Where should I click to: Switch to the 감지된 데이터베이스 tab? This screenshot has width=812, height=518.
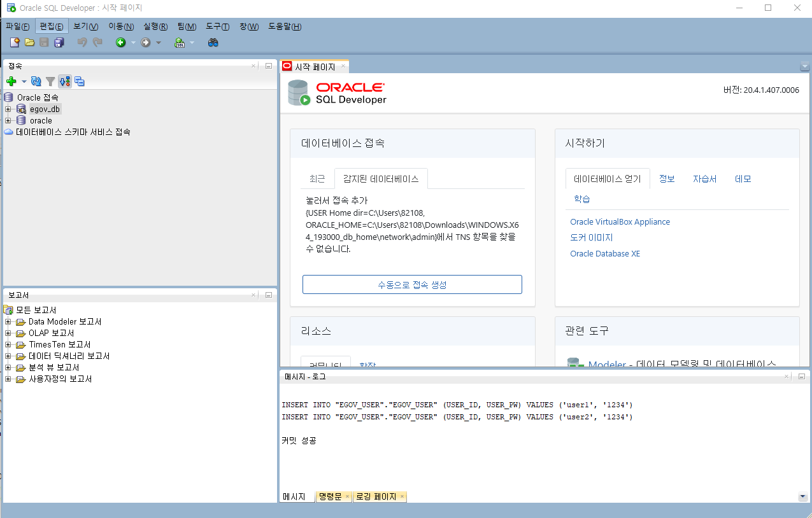pos(381,179)
